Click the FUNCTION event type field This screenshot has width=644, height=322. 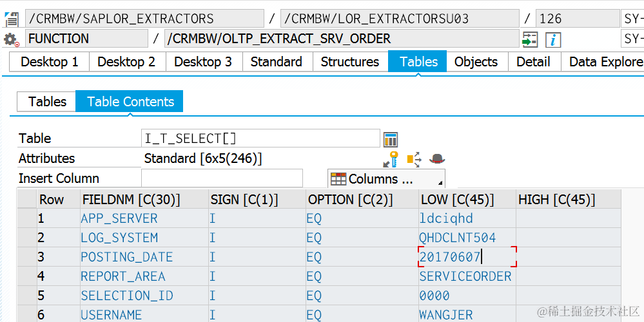pos(86,39)
